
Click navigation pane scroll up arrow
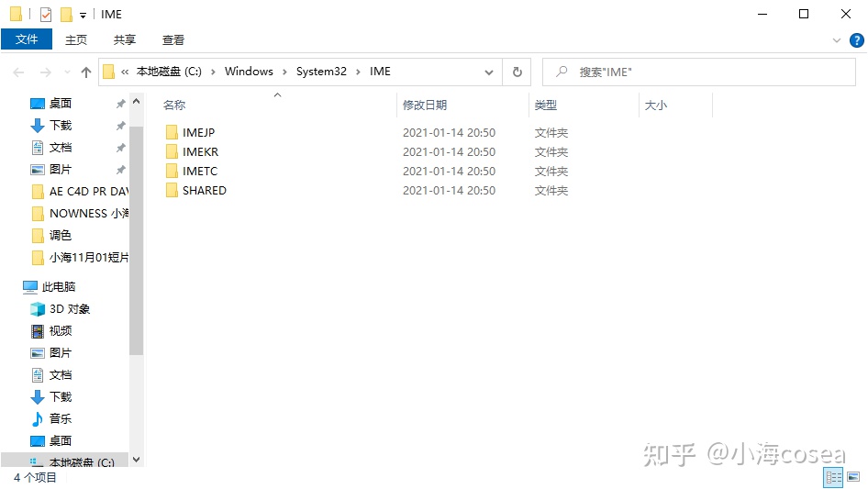[x=136, y=102]
